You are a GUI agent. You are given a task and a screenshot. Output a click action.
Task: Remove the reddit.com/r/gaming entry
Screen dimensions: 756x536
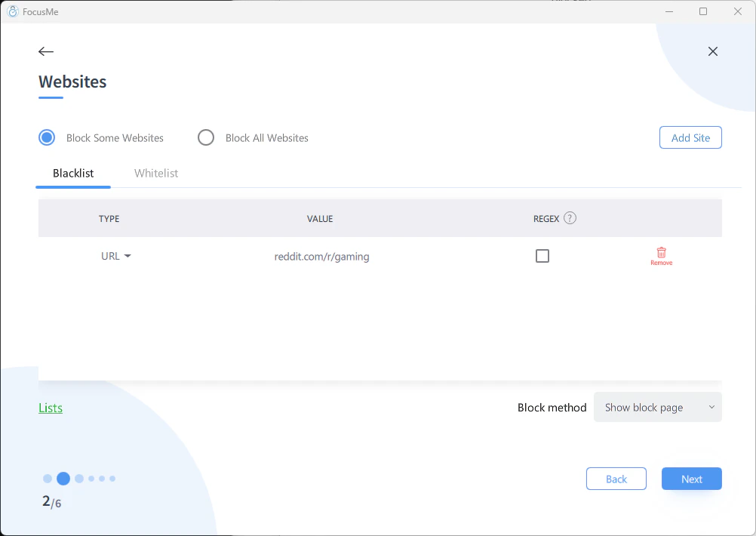coord(661,256)
